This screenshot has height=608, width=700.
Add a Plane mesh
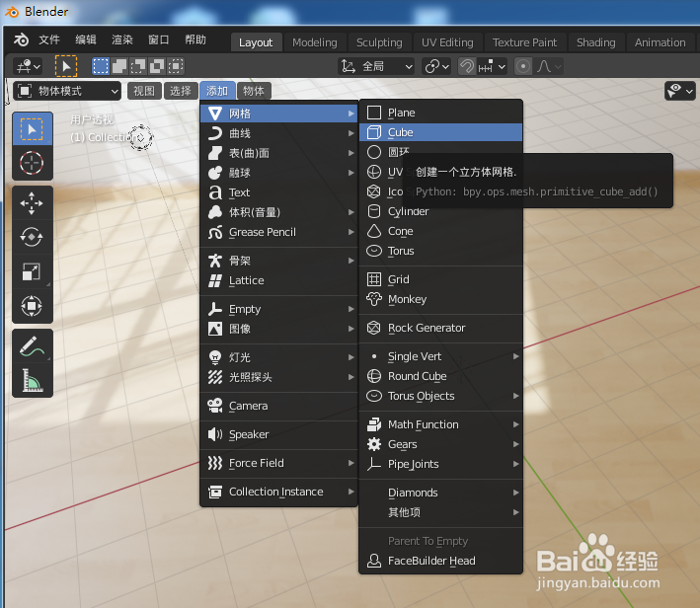click(440, 113)
